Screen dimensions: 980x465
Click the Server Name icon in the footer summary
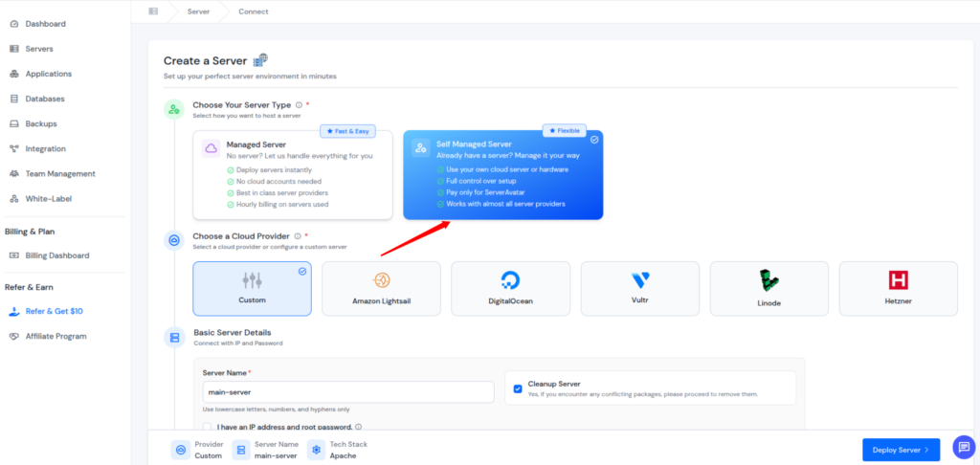tap(240, 450)
